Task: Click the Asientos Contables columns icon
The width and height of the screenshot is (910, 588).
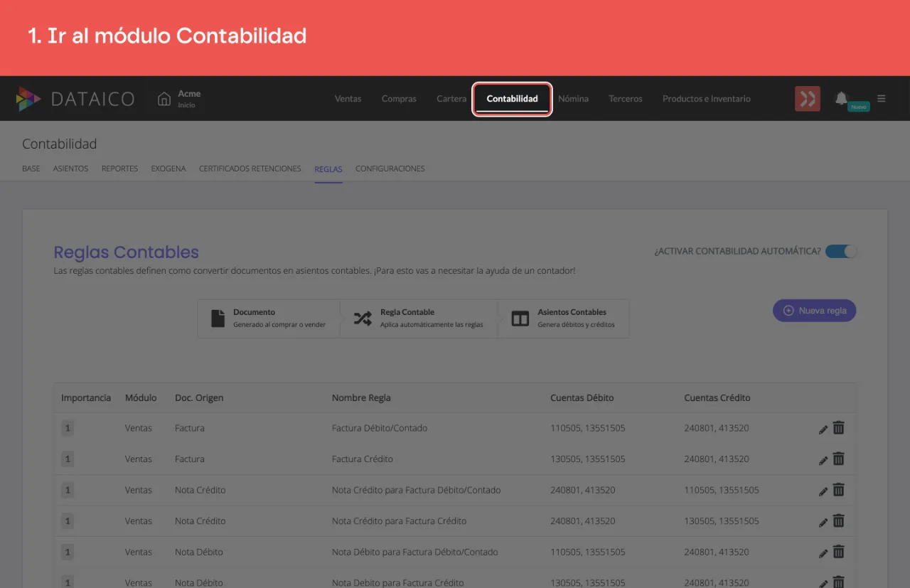Action: pos(520,319)
